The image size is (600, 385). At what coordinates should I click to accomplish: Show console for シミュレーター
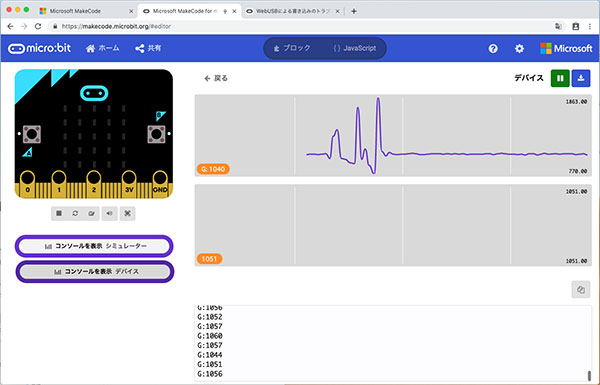94,246
